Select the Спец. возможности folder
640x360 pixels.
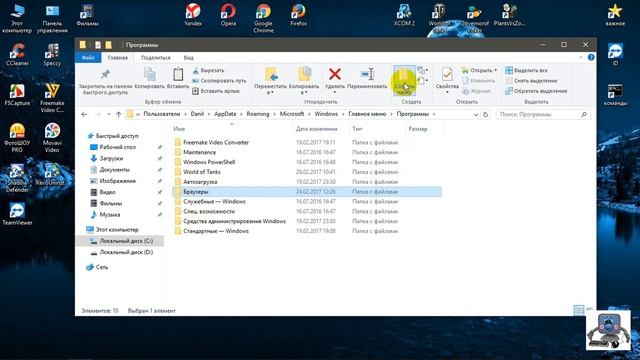[x=209, y=211]
